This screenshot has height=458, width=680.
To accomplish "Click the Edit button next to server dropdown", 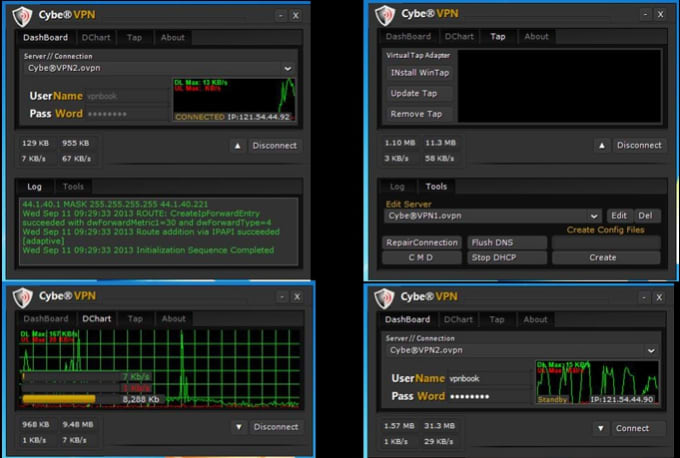I will click(619, 216).
